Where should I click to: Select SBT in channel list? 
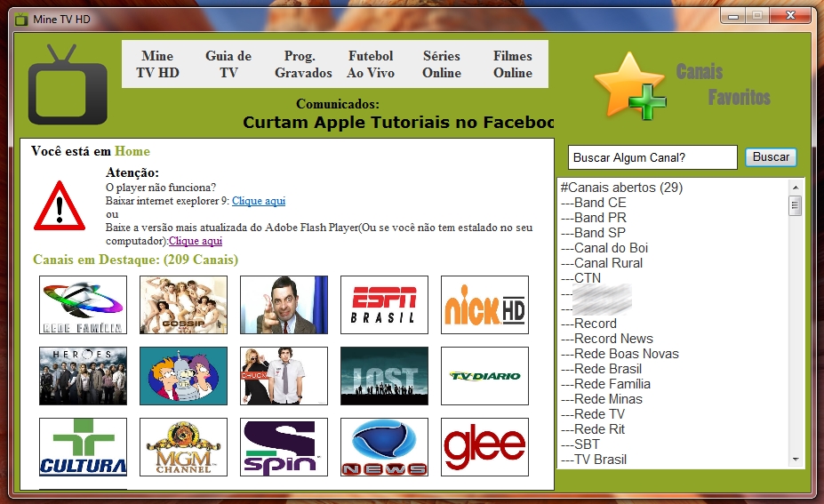[x=580, y=444]
